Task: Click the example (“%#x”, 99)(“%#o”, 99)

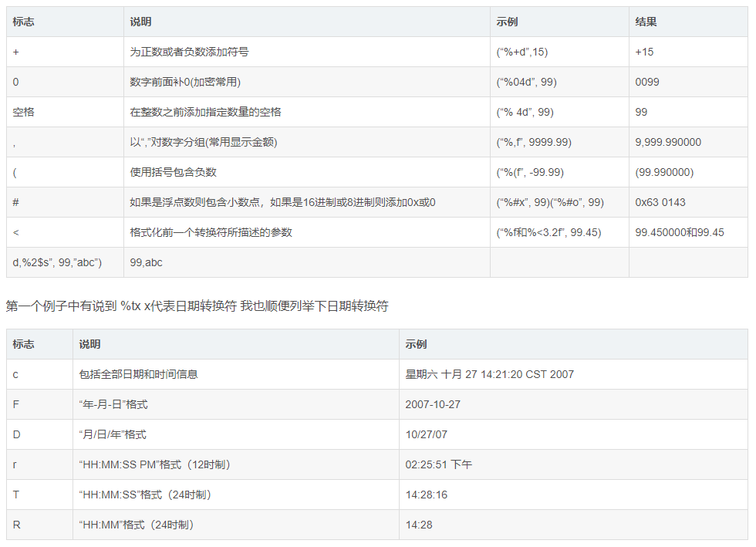Action: (550, 202)
